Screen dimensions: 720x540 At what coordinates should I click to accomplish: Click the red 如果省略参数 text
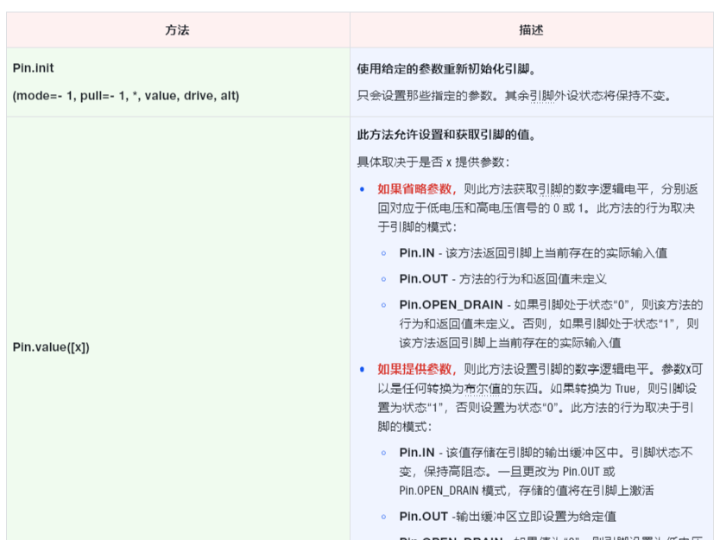(416, 189)
